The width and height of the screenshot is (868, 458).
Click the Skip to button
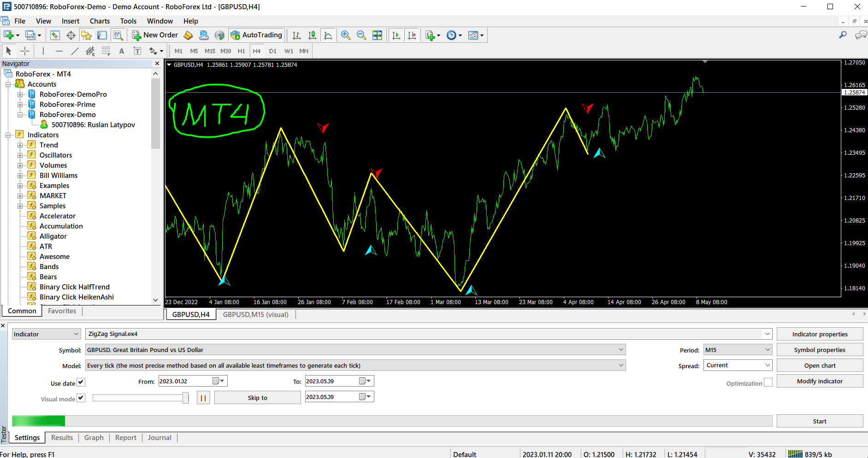coord(257,398)
